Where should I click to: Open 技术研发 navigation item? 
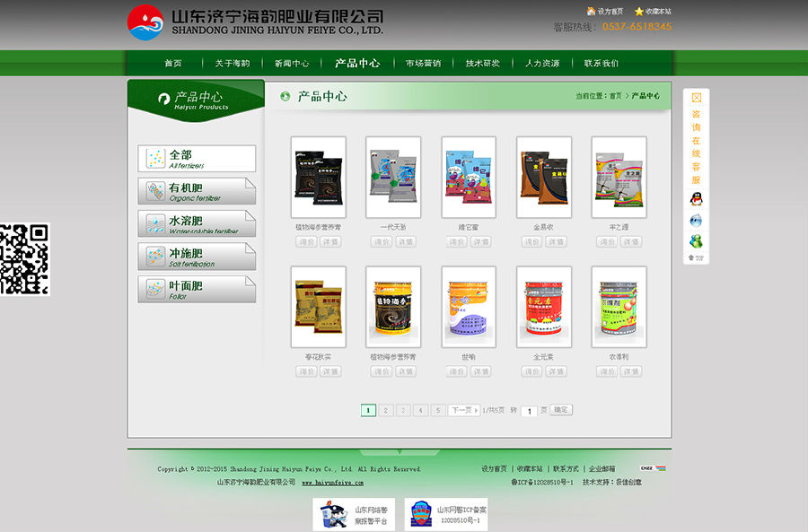(x=483, y=64)
